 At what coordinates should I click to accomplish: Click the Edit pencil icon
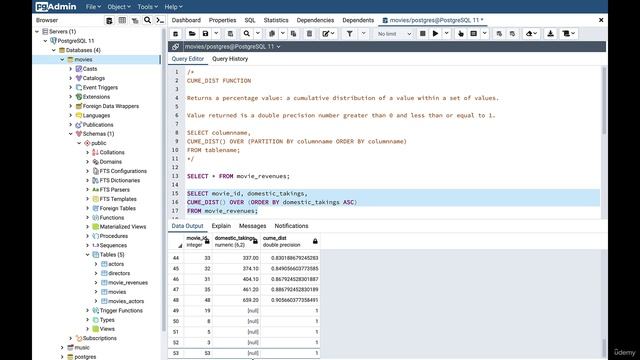tap(328, 34)
